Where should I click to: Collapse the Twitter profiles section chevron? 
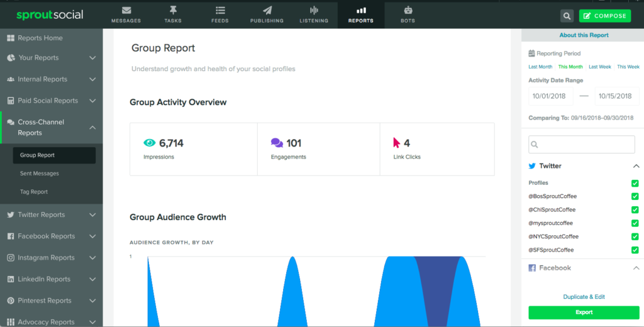(x=636, y=167)
